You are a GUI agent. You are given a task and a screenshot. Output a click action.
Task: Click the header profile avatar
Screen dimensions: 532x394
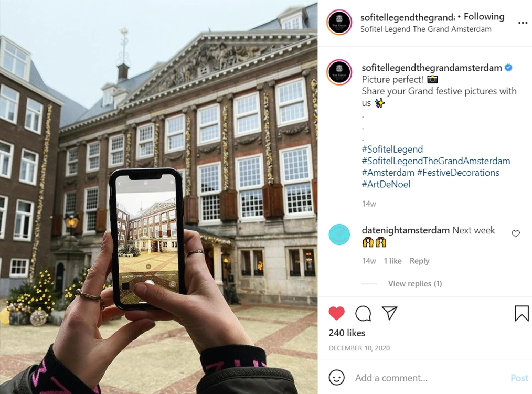(x=339, y=23)
